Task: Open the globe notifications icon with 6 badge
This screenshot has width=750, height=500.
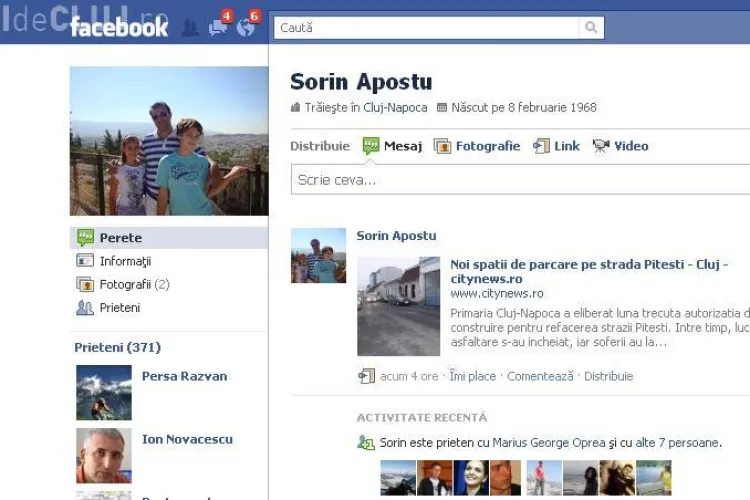Action: pyautogui.click(x=246, y=27)
